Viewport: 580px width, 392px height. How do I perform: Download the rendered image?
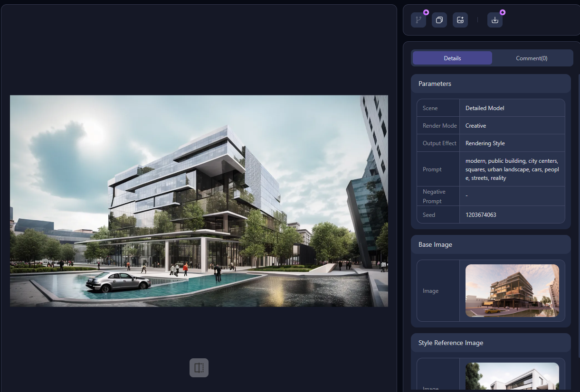pos(494,20)
